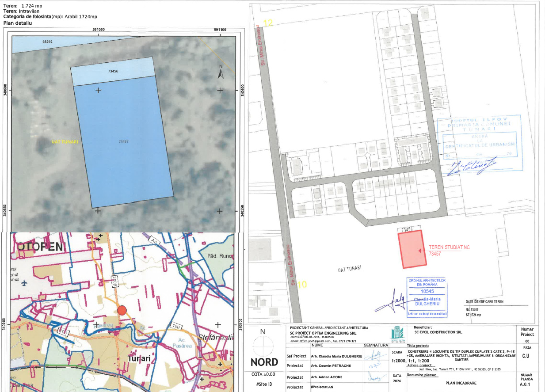Click the yellow number 10 on the street

[x=301, y=285]
